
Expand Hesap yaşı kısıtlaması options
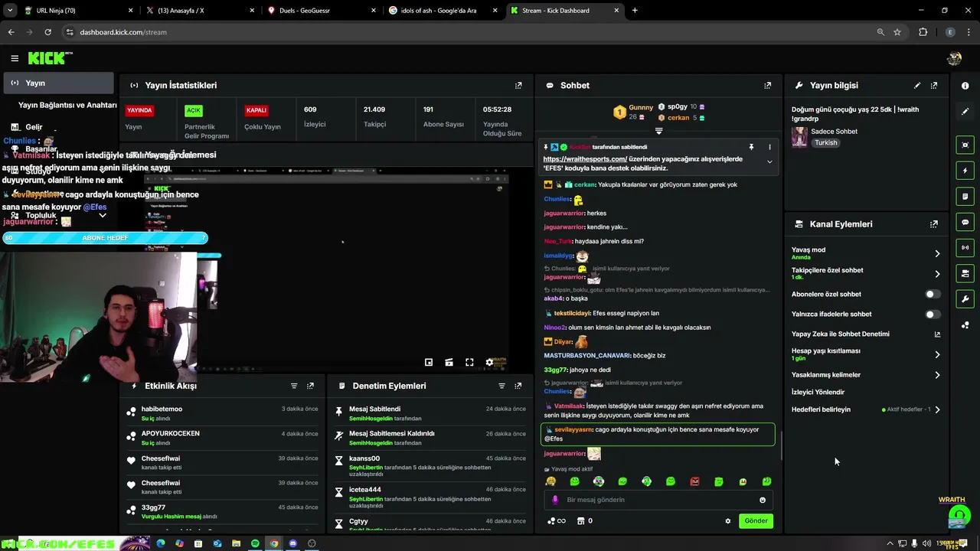(x=937, y=354)
